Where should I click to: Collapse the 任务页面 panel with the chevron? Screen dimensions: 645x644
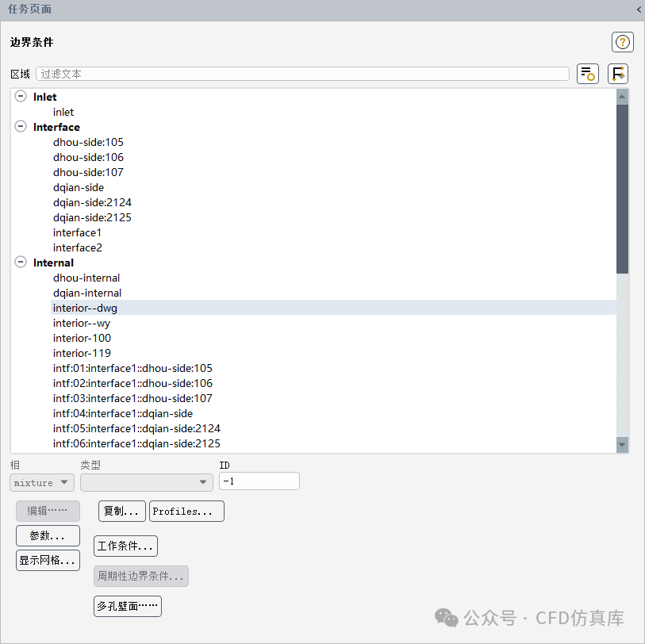point(637,10)
